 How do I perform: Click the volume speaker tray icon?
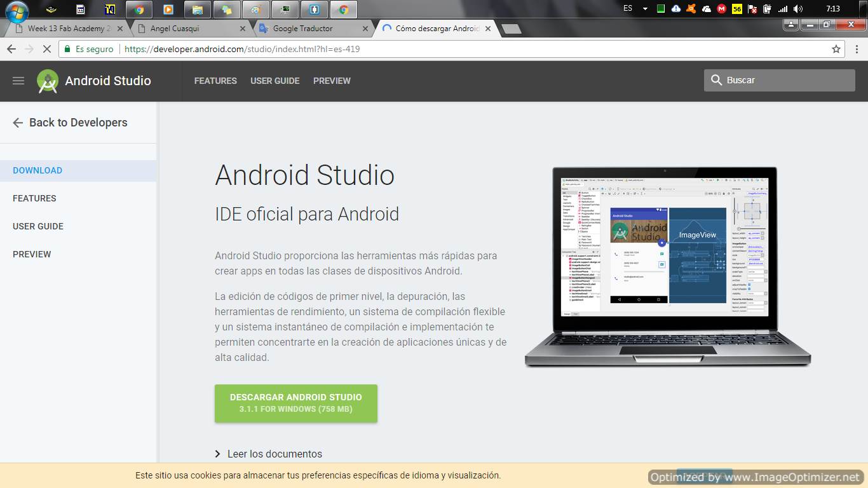tap(798, 9)
